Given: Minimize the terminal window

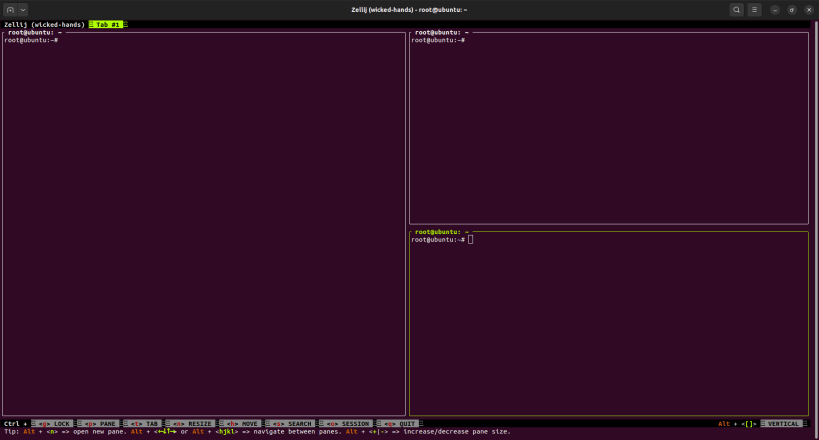Looking at the screenshot, I should coord(775,10).
